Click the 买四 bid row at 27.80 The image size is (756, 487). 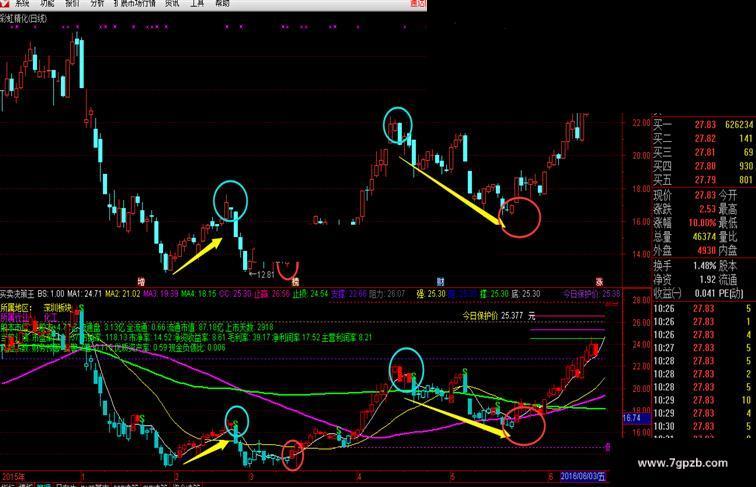[x=704, y=166]
